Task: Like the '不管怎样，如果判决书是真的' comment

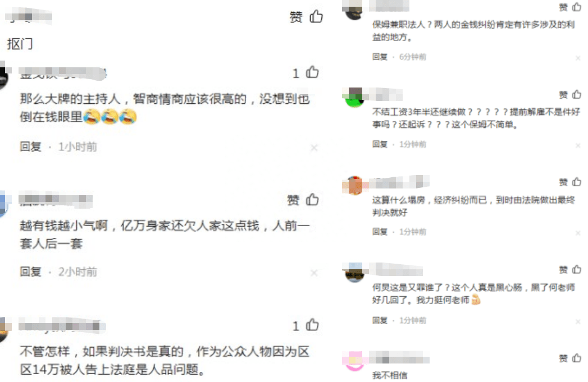Action: coord(312,325)
